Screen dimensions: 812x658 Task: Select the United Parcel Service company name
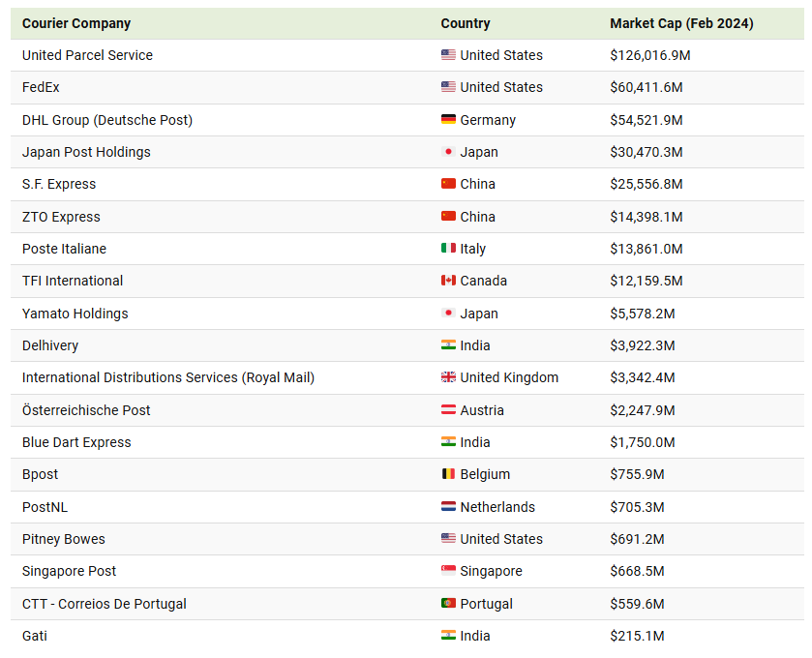(x=87, y=55)
